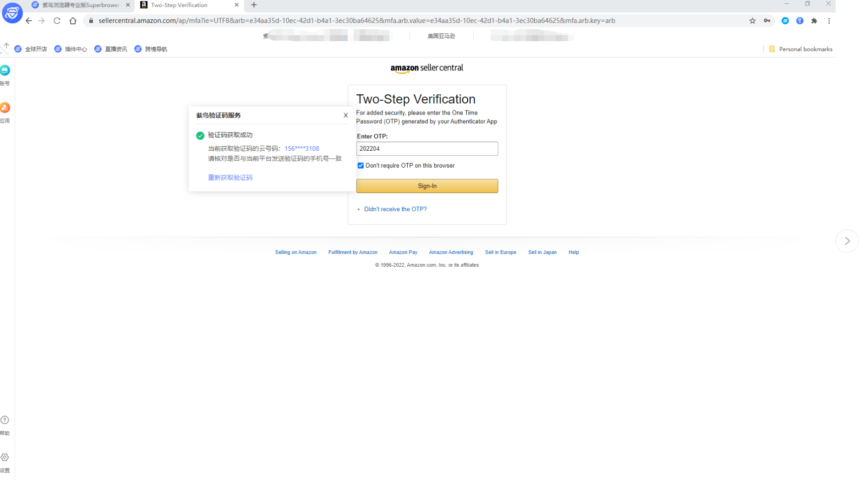The image size is (868, 480).
Task: Switch to the 紫鸟浏览器 Superbrowser tab
Action: (x=79, y=5)
